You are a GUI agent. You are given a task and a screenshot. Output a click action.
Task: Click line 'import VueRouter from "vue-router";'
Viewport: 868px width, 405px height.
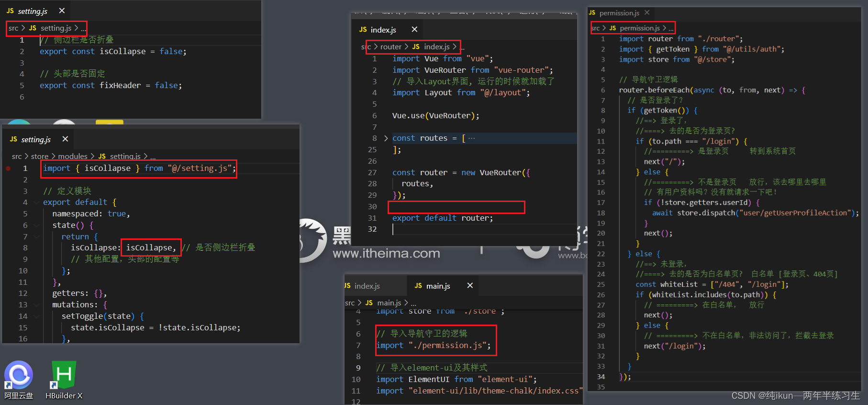click(x=473, y=70)
